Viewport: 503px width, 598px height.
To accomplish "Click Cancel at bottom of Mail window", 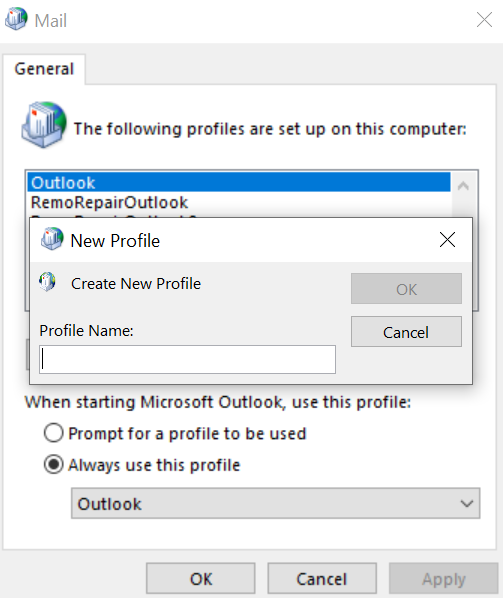I will pyautogui.click(x=322, y=579).
